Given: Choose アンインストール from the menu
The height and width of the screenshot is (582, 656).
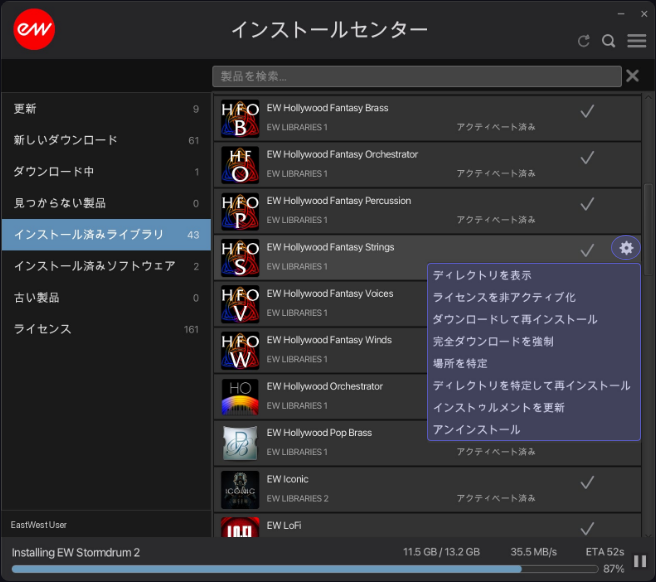Looking at the screenshot, I should tap(533, 429).
